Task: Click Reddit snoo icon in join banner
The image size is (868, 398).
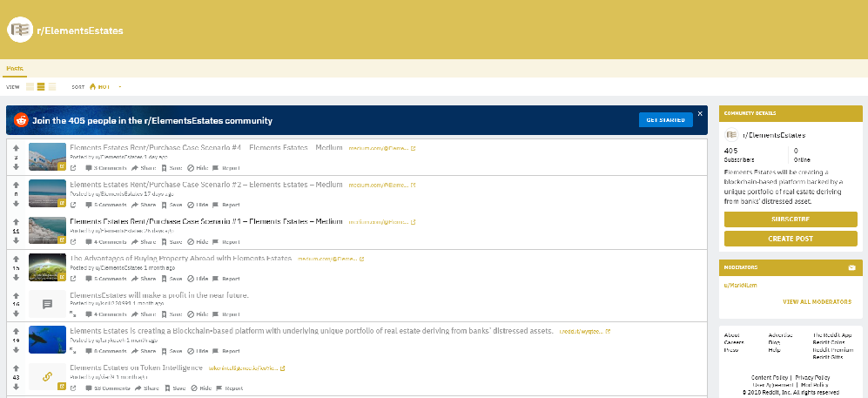Action: point(21,120)
